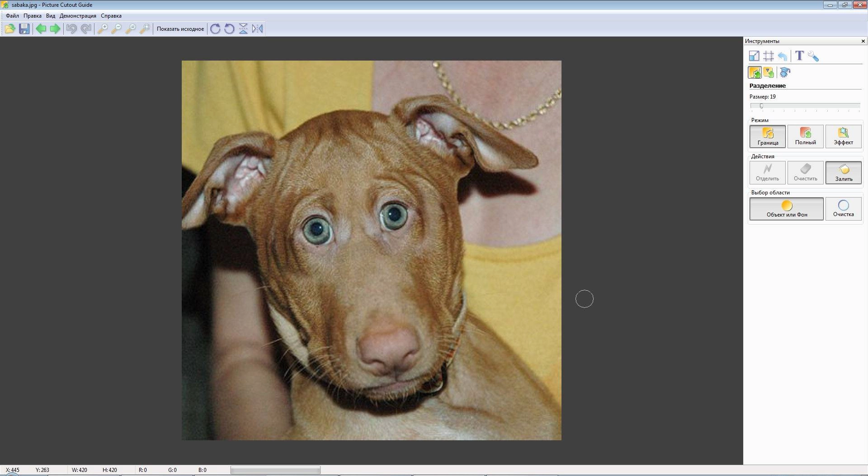Viewport: 868px width, 476px height.
Task: Set actual size with equals magnifier icon
Action: tap(131, 29)
